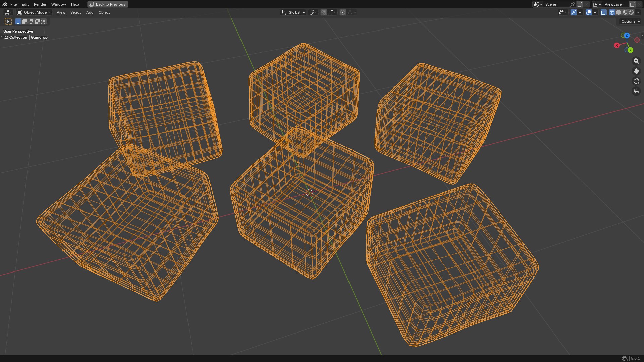Choose the Set new selection mode
Screen dimensions: 644x362
tap(18, 21)
